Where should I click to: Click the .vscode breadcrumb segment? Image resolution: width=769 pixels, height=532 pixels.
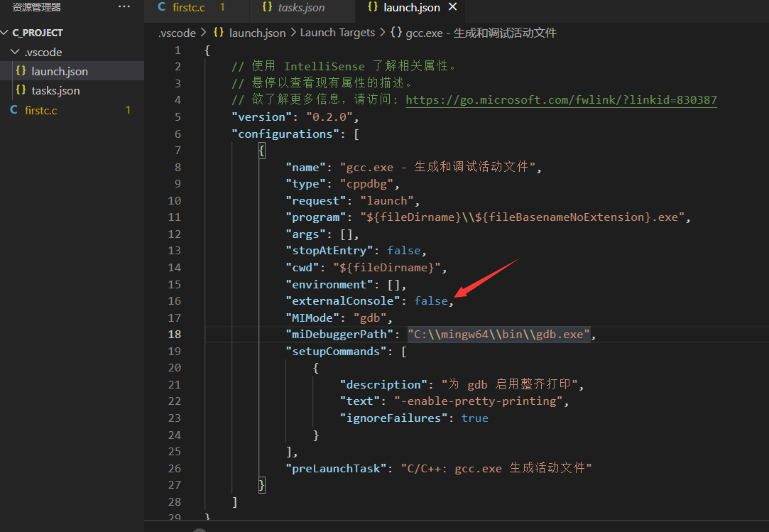177,33
